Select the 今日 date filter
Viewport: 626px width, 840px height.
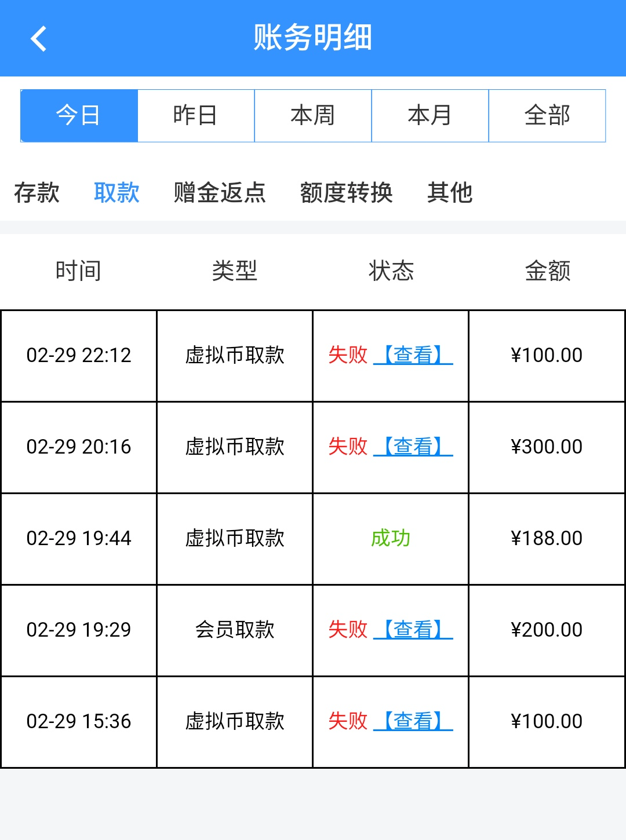point(79,116)
